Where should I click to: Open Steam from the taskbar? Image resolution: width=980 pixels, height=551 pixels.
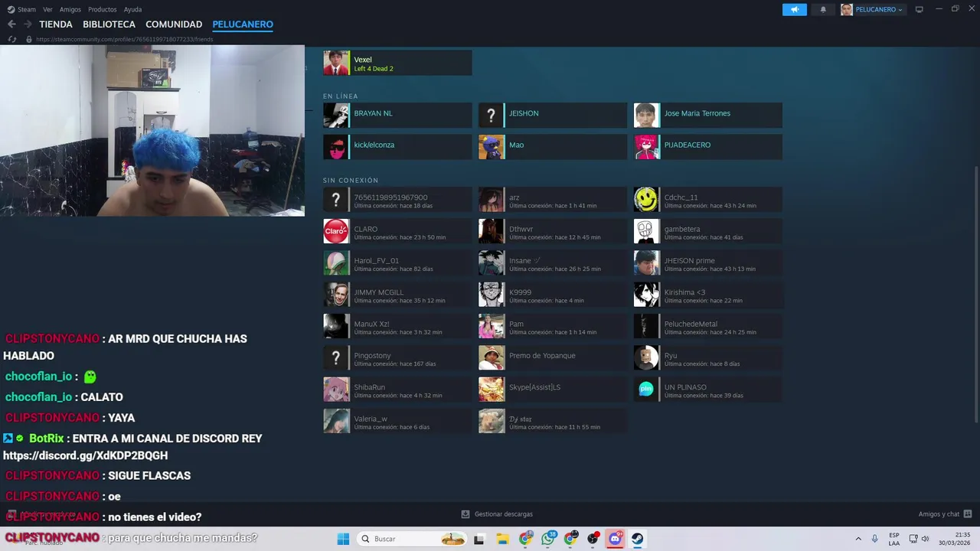click(638, 539)
